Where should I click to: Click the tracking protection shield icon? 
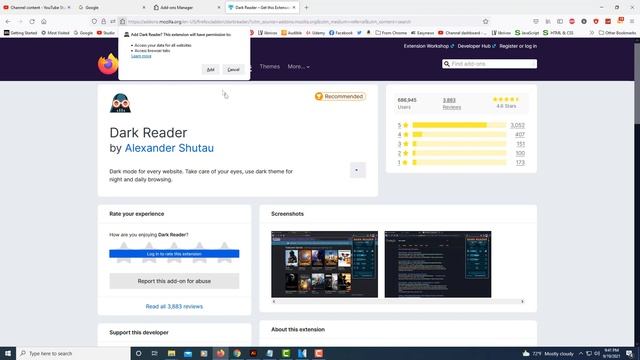(94, 21)
